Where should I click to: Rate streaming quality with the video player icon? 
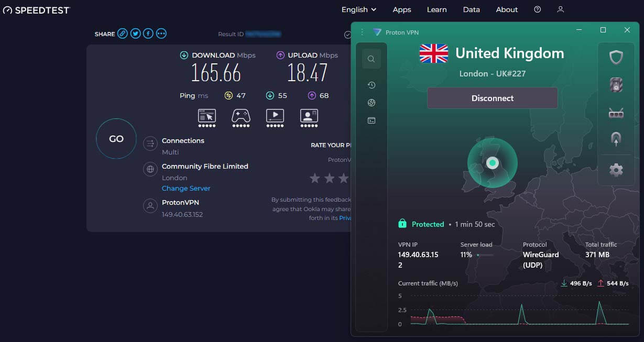pyautogui.click(x=275, y=116)
